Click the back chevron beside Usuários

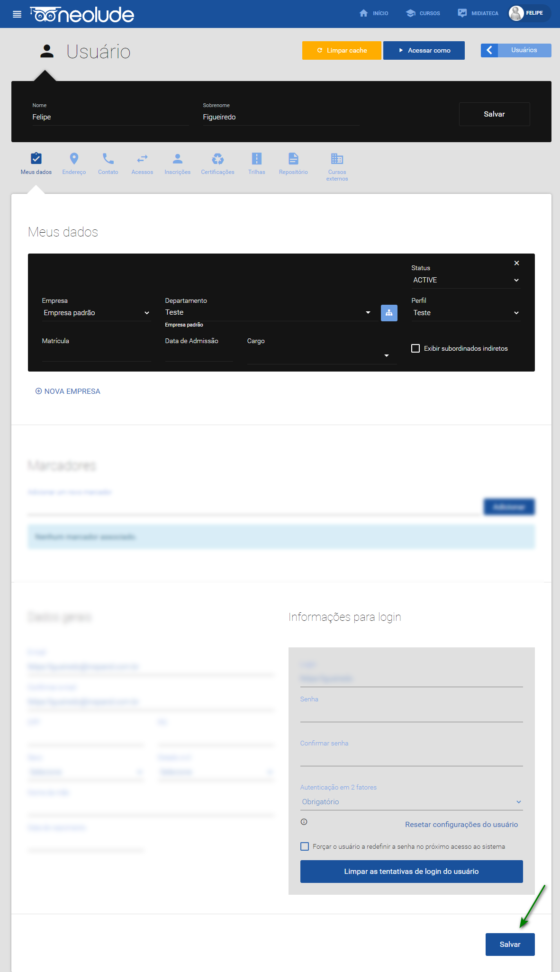489,50
